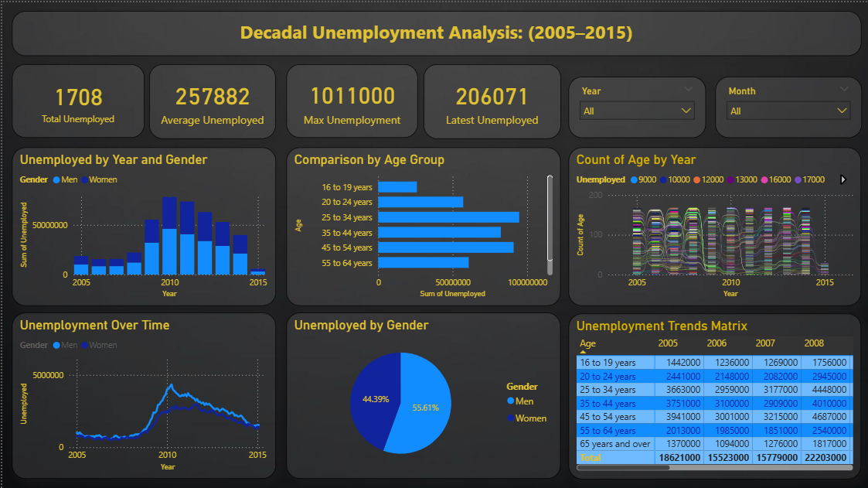Sort matrix by the 2005 column header
868x488 pixels.
tap(669, 343)
